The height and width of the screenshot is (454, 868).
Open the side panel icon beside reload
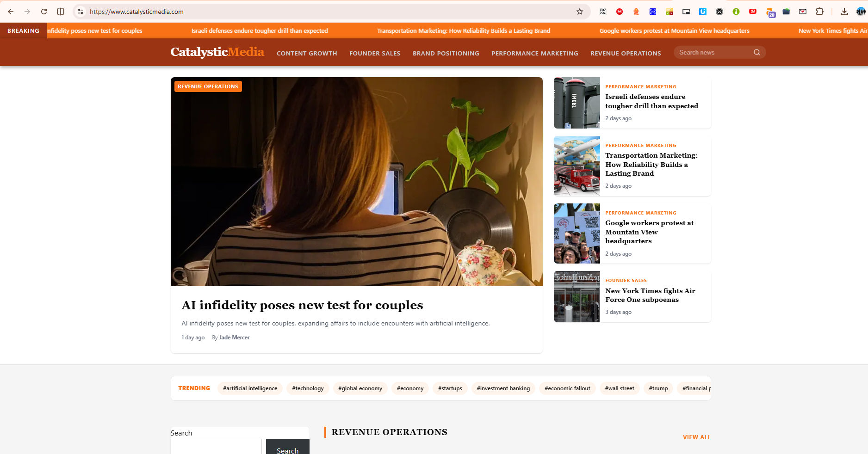(61, 12)
